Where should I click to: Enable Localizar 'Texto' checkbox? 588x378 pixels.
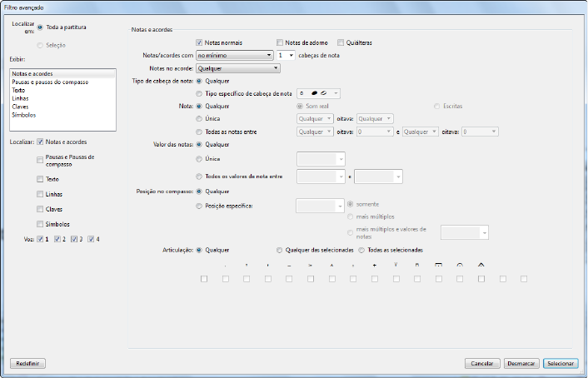[40, 179]
